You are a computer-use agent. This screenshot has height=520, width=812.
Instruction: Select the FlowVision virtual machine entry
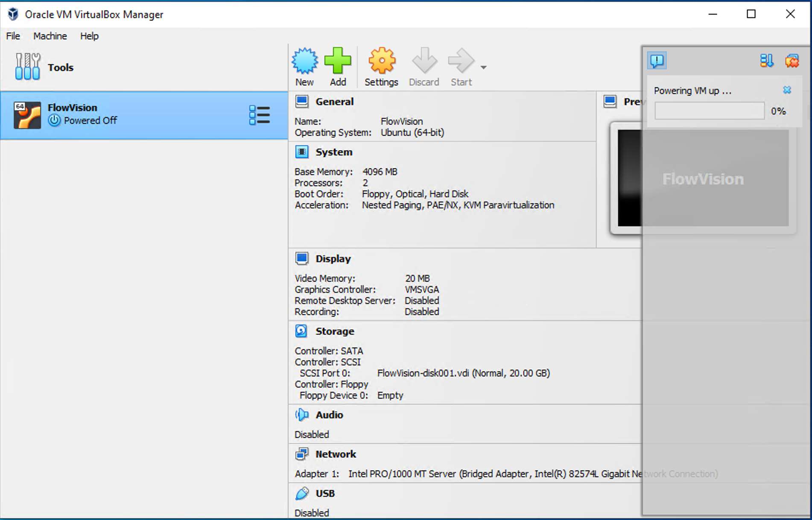(x=144, y=115)
